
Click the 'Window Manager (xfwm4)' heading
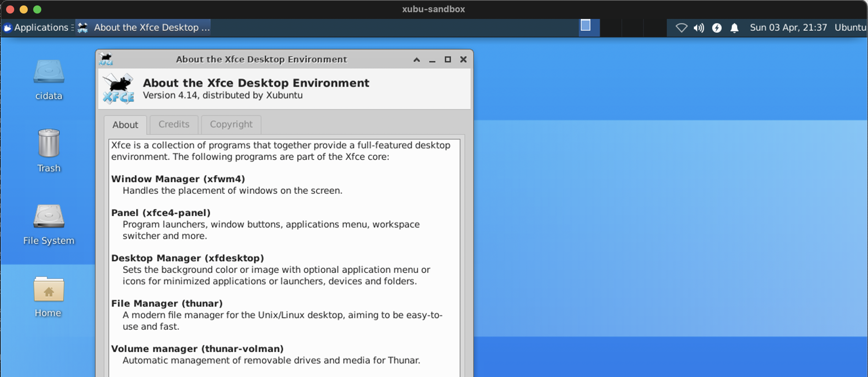pos(178,179)
